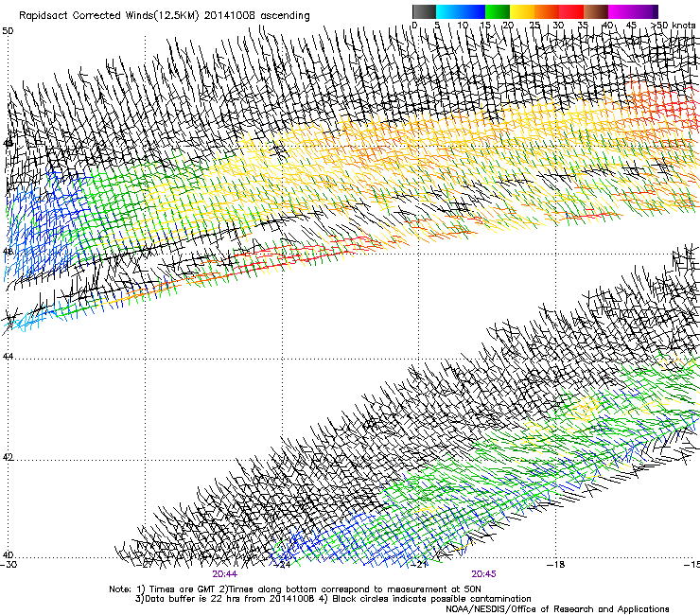Click the orange 25-30 knots legend segment
This screenshot has height=615, width=700.
pos(547,11)
